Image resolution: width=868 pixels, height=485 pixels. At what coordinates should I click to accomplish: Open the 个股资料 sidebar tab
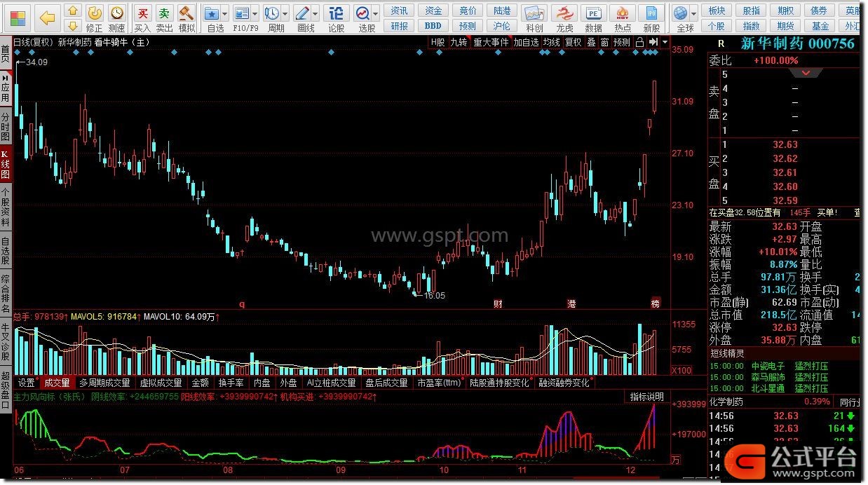pos(6,207)
